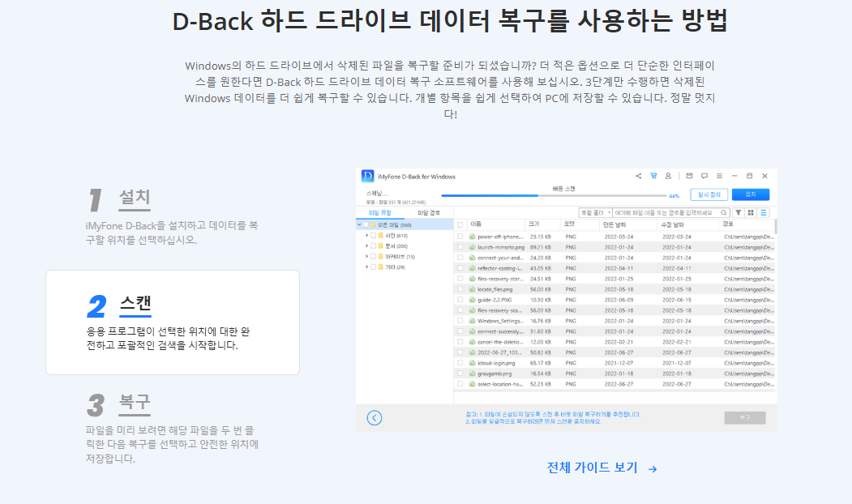Expand the 아카이브 (15) tree node
Viewport: 852px width, 504px height.
pos(366,256)
